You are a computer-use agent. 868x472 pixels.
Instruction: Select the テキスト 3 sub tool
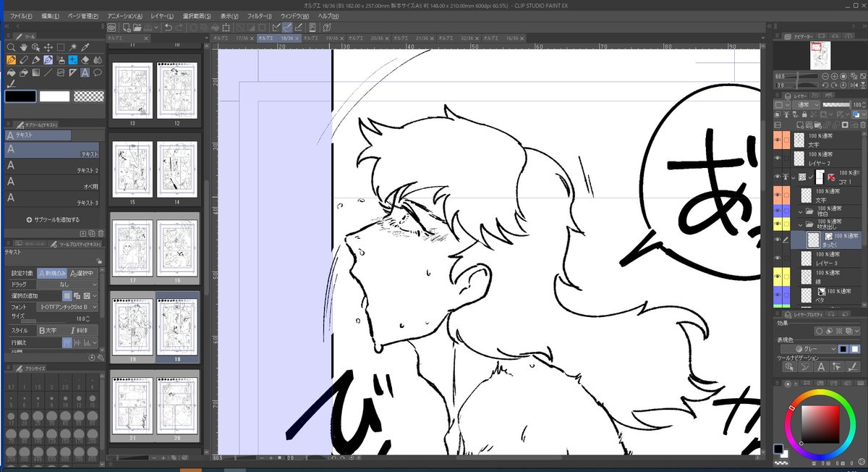tap(52, 198)
